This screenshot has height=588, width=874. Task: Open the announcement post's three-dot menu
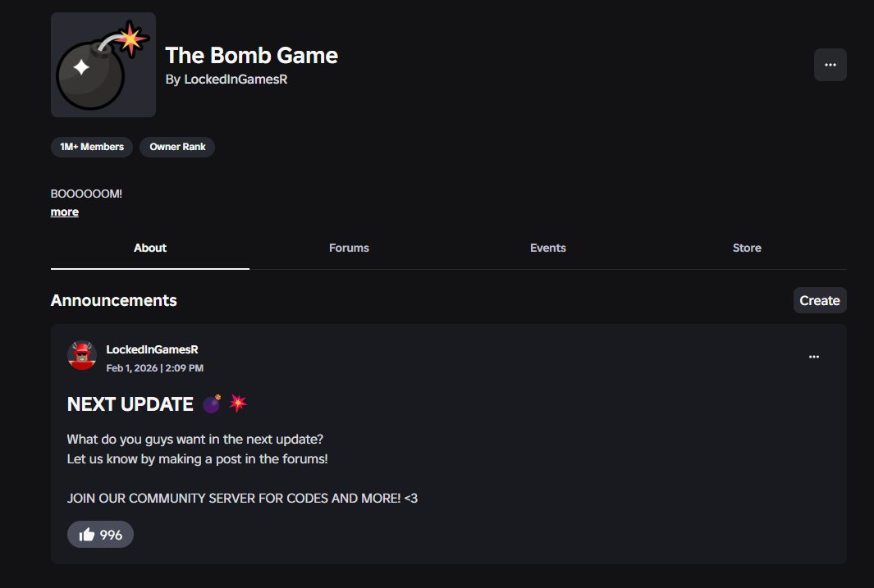point(814,357)
